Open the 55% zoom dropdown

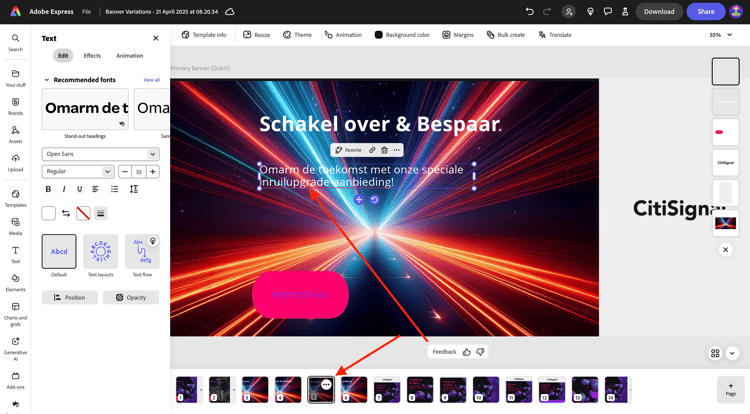720,35
